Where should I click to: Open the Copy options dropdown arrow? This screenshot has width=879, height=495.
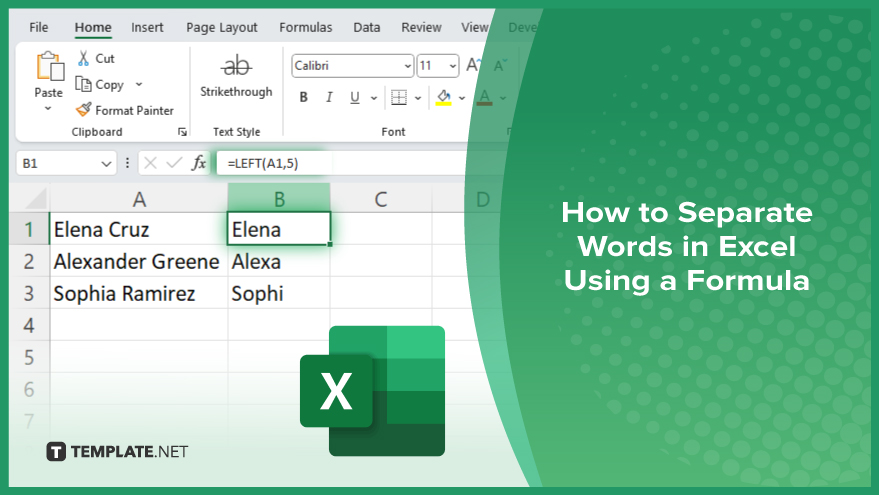click(x=138, y=84)
